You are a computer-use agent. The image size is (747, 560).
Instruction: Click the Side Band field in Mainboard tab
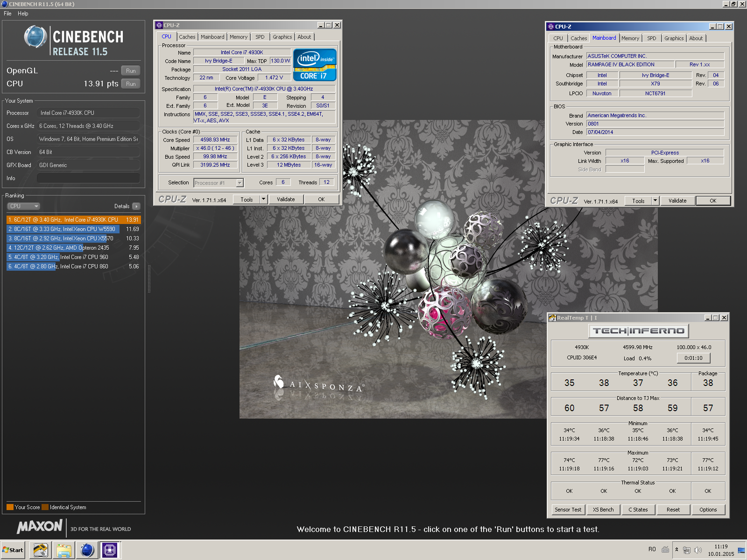(625, 169)
